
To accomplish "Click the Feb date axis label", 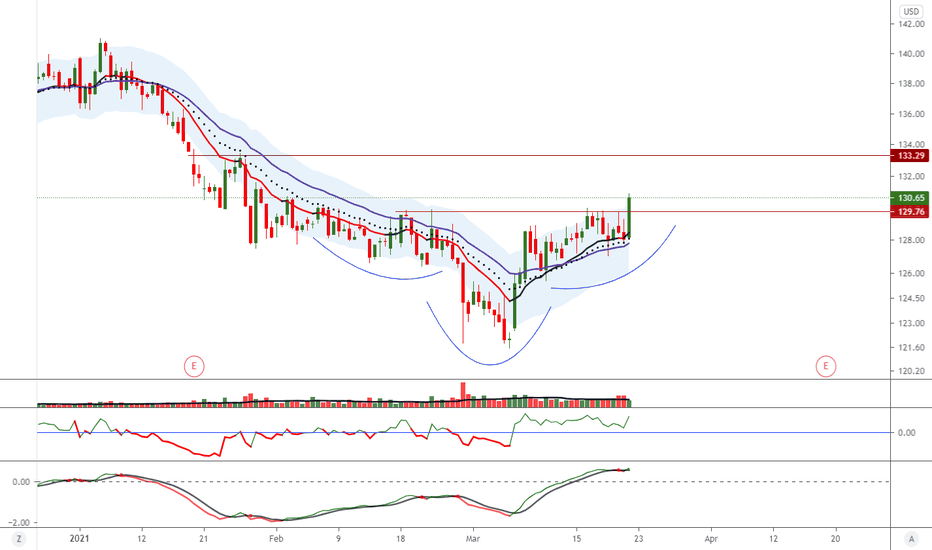I will click(276, 539).
